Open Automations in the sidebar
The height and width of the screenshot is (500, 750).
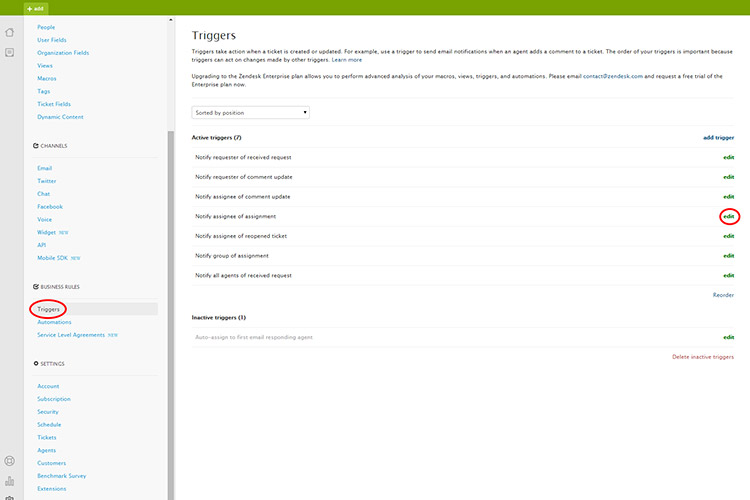point(54,322)
